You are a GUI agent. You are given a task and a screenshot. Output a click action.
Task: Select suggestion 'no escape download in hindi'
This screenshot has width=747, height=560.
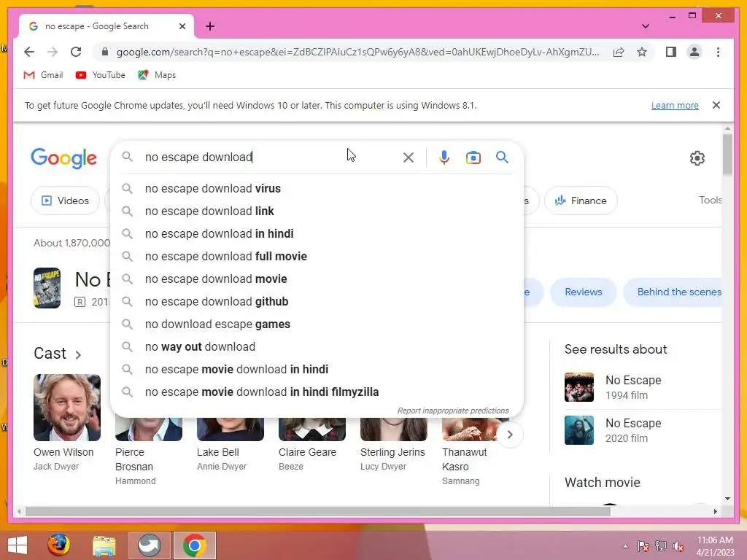pos(317,234)
